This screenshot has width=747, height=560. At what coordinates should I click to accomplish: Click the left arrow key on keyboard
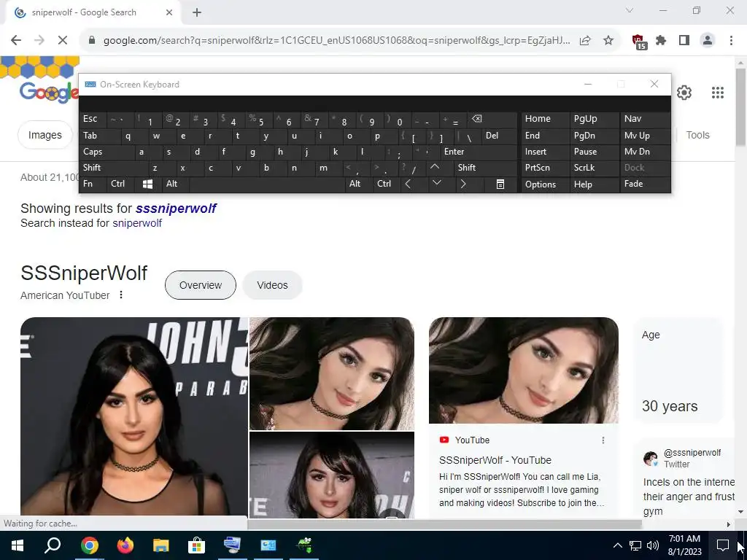408,184
